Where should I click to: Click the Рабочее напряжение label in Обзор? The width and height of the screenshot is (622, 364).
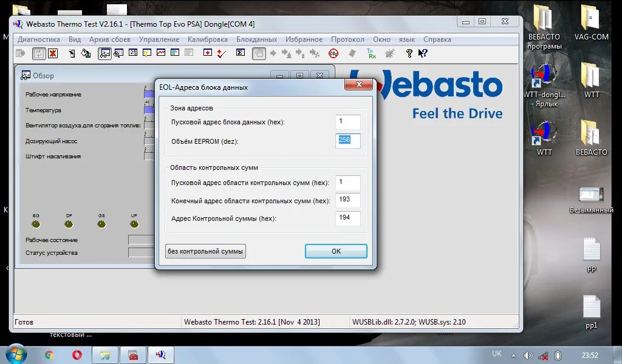coord(53,94)
